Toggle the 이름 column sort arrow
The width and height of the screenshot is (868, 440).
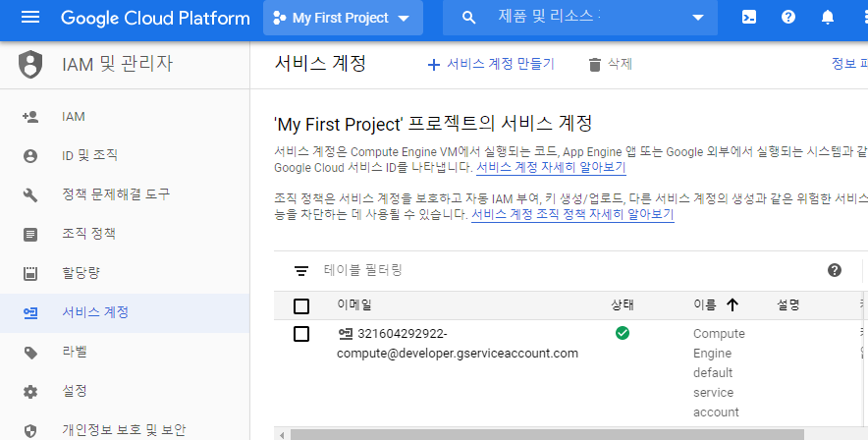point(732,304)
